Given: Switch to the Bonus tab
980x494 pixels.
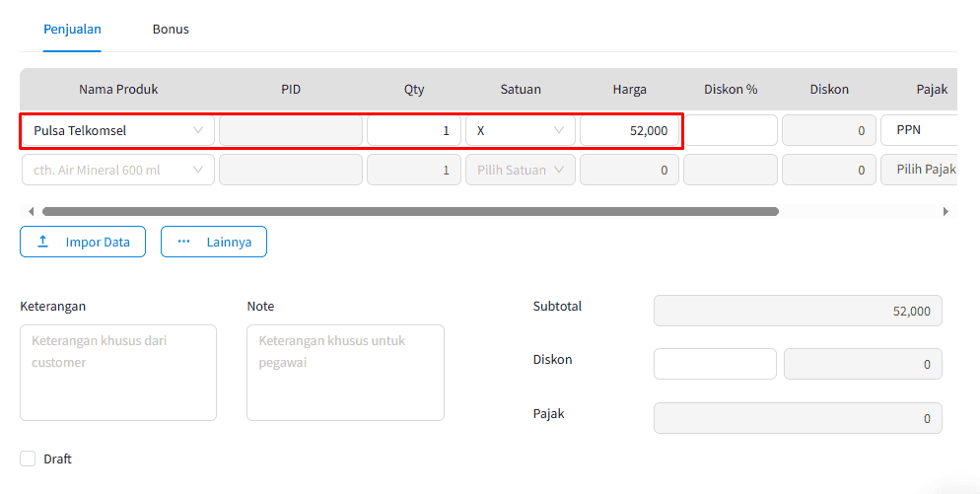Looking at the screenshot, I should 171,29.
